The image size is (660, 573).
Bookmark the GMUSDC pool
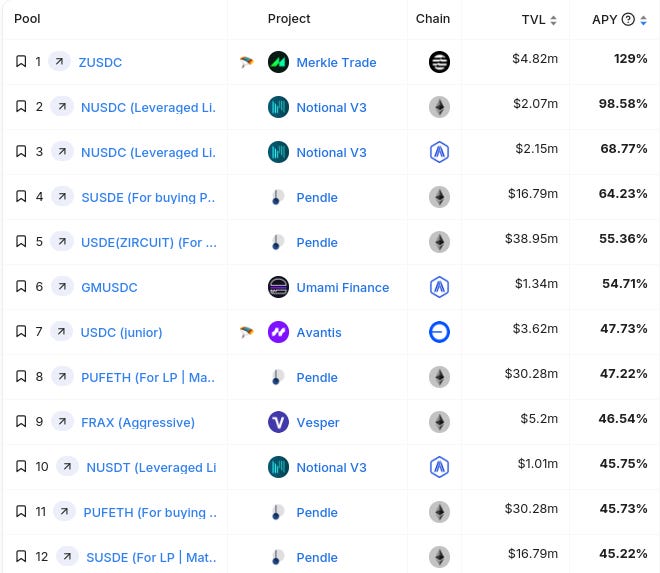(x=21, y=287)
